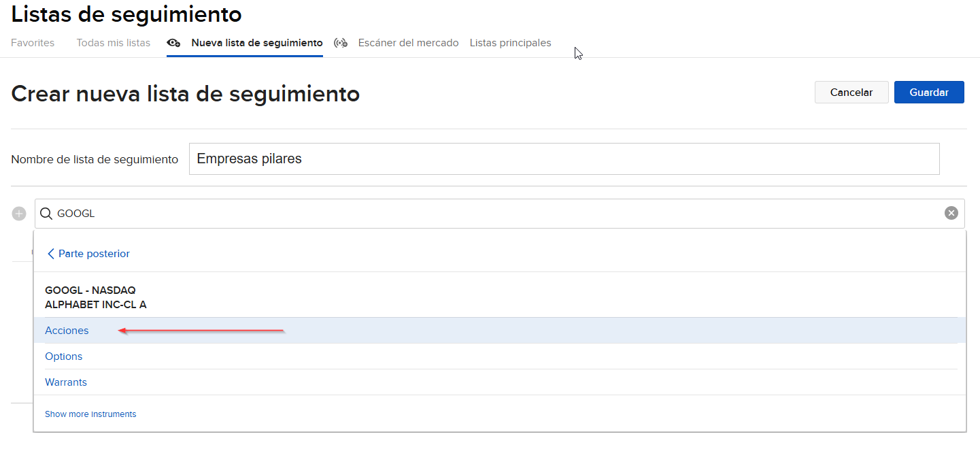Click the radar icon beside Escáner del mercado
980x449 pixels.
341,42
